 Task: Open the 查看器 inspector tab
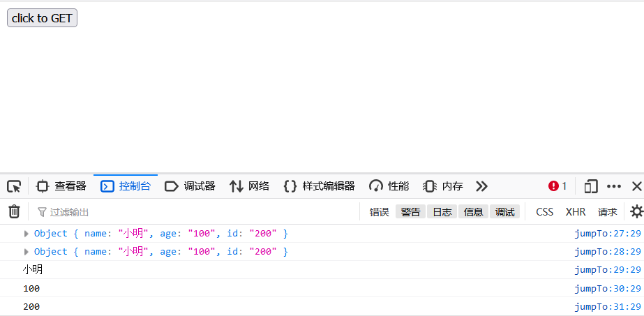61,186
